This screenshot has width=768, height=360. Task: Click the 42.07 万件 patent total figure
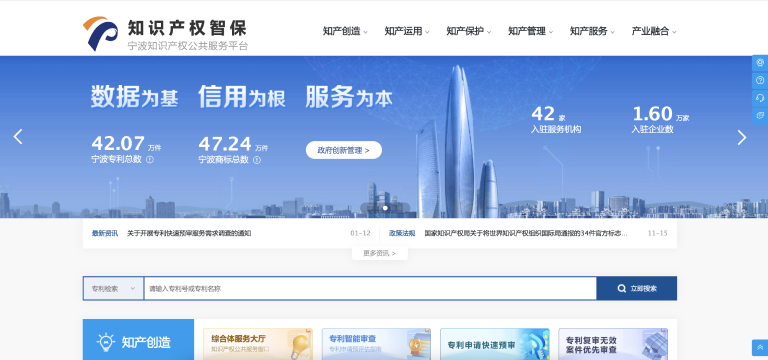[x=126, y=144]
